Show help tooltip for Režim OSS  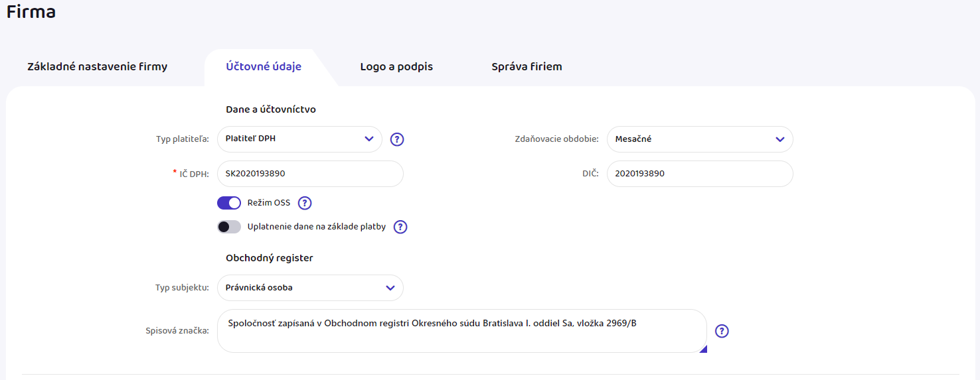pos(305,203)
